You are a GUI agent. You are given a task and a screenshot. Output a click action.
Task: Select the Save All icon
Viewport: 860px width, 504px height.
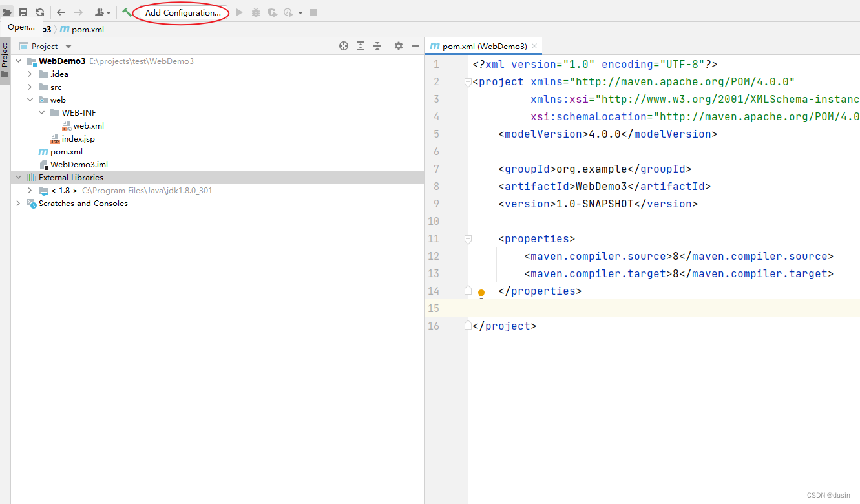23,12
